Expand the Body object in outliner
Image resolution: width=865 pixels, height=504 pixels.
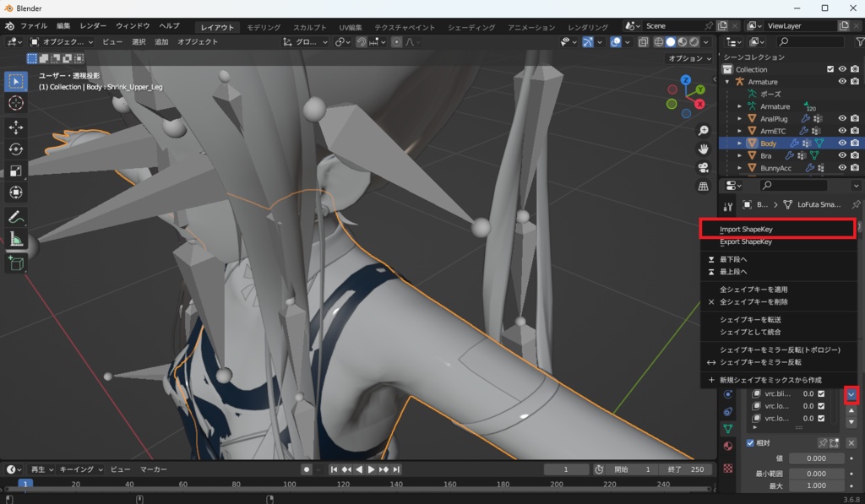(740, 144)
